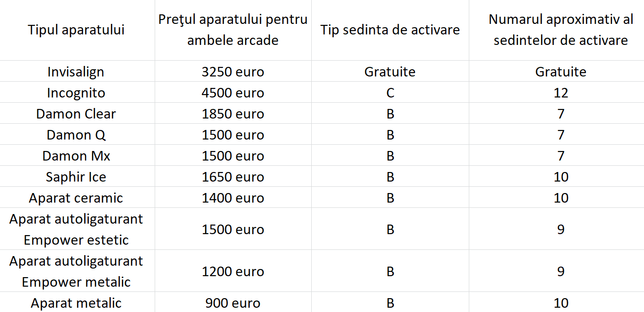Select the Saphir Ice cell
This screenshot has height=312, width=644.
tap(76, 177)
